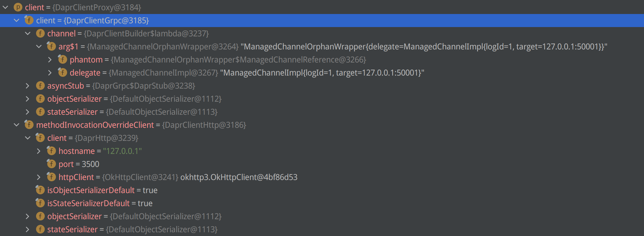
Task: Click the field icon next to phantom
Action: pyautogui.click(x=62, y=59)
